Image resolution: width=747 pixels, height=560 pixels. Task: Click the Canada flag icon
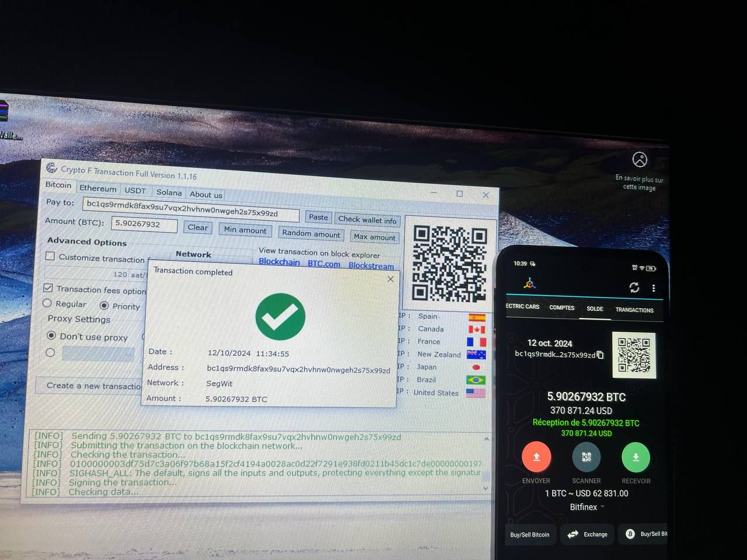pos(477,330)
